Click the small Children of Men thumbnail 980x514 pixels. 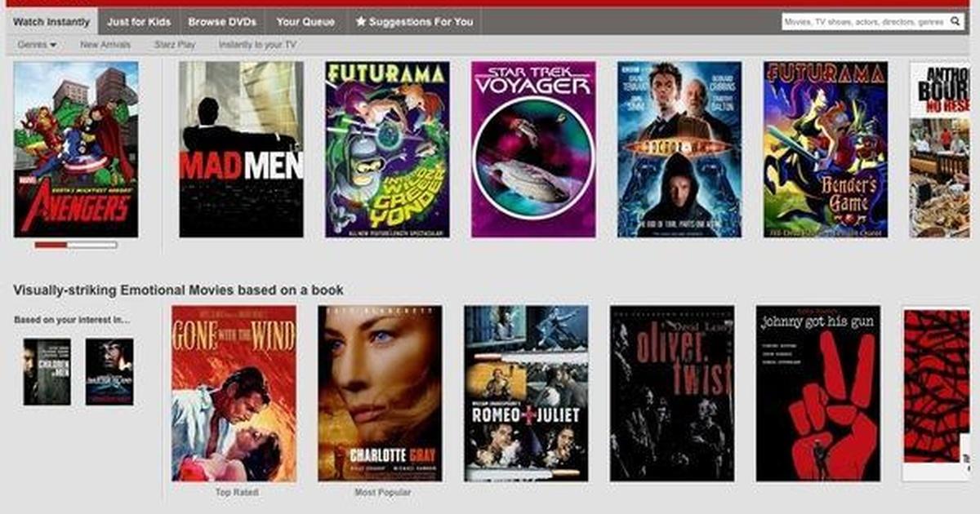click(47, 372)
